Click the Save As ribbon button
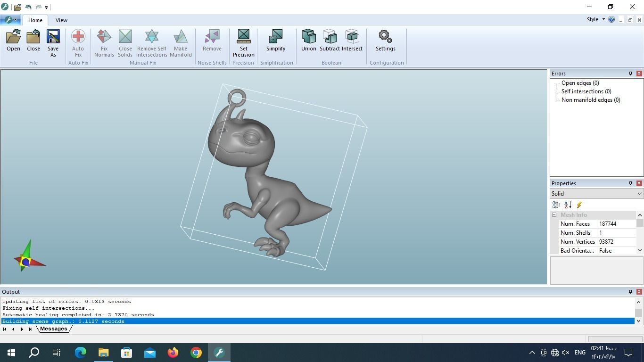 [53, 43]
